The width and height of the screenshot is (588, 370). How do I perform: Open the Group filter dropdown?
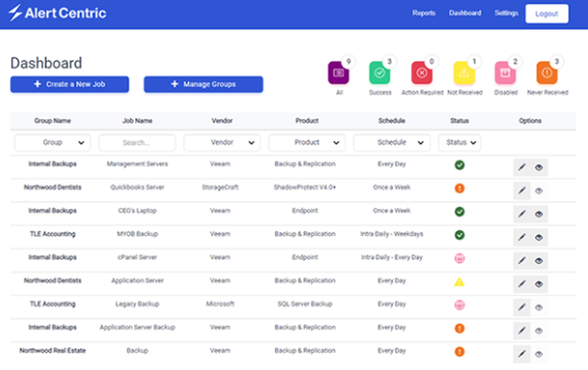tap(52, 142)
